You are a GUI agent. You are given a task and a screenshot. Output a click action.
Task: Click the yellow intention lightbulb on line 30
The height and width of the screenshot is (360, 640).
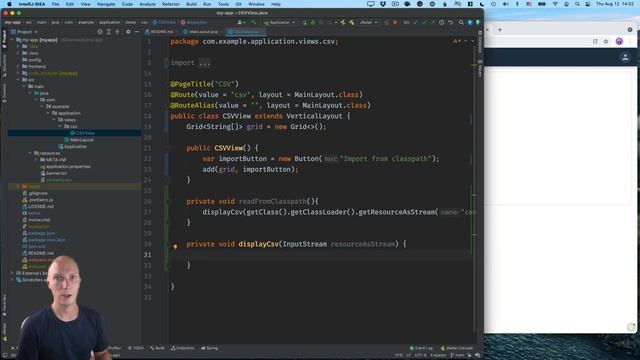[x=175, y=246]
